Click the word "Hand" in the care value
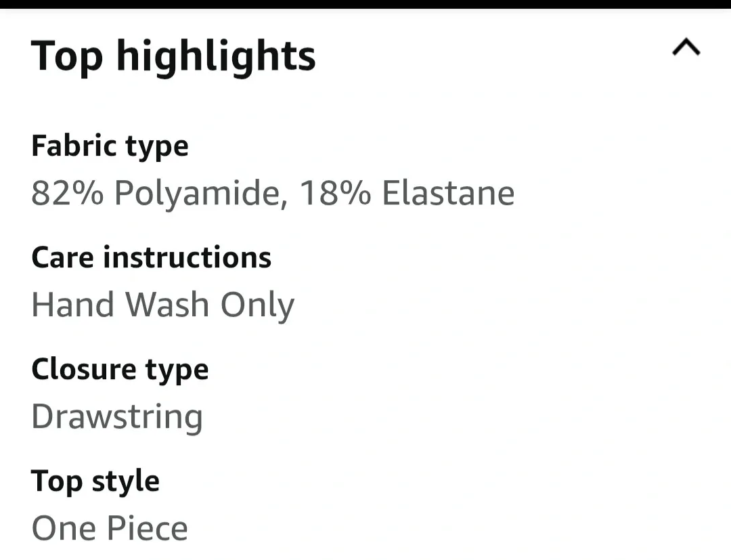Viewport: 731px width, 560px height. point(73,305)
